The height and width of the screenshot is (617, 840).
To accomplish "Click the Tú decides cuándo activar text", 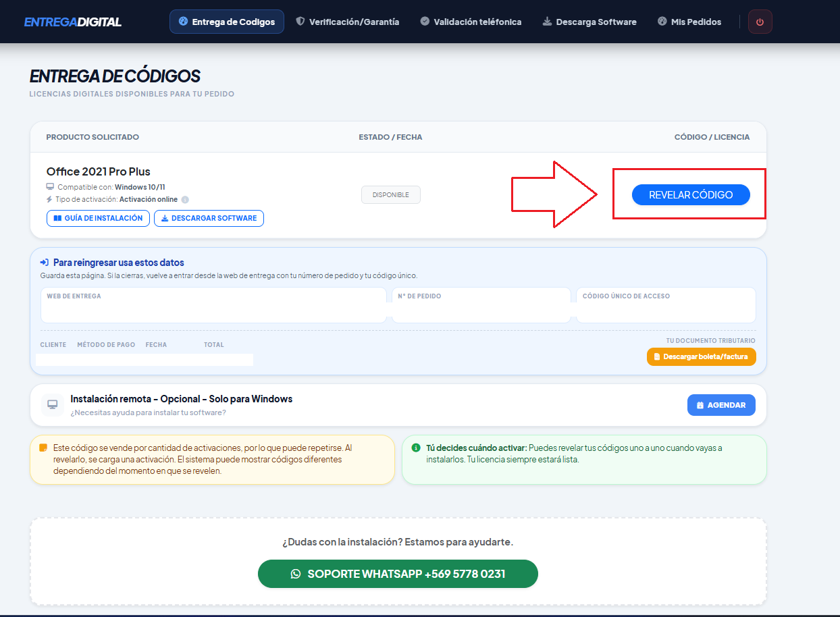I will 476,448.
